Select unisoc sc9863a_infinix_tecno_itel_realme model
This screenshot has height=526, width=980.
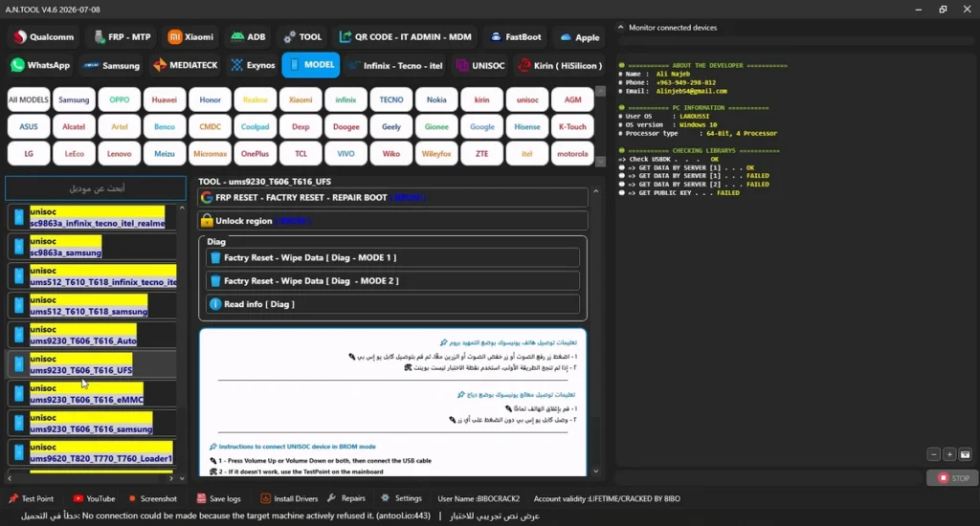[x=92, y=217]
